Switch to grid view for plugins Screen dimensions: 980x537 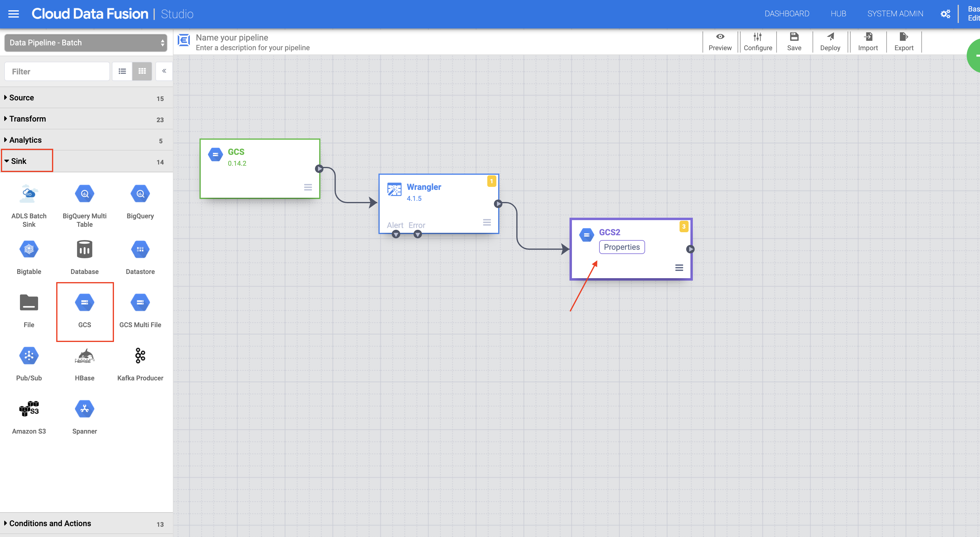142,71
